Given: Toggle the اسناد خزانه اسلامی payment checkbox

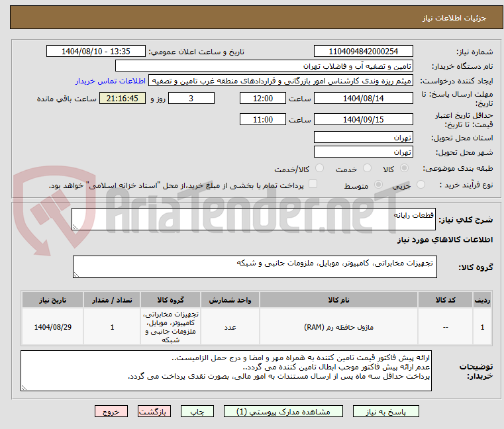Looking at the screenshot, I should (x=313, y=184).
